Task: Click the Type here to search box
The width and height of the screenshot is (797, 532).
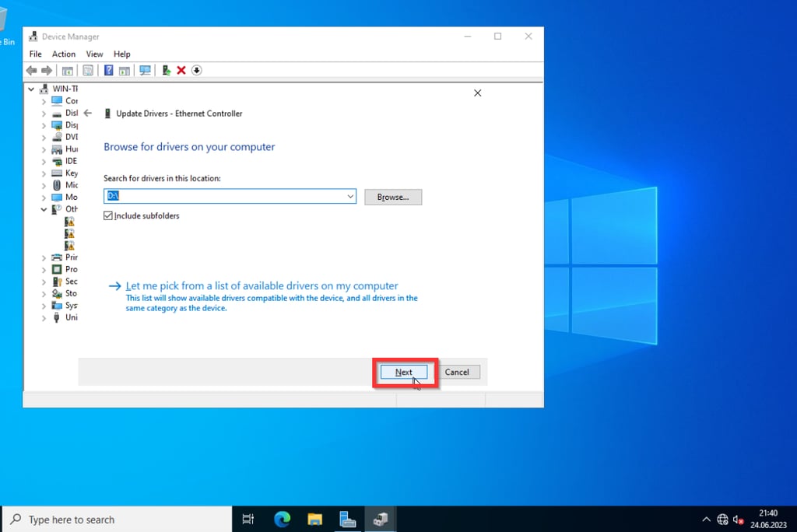Action: (118, 520)
